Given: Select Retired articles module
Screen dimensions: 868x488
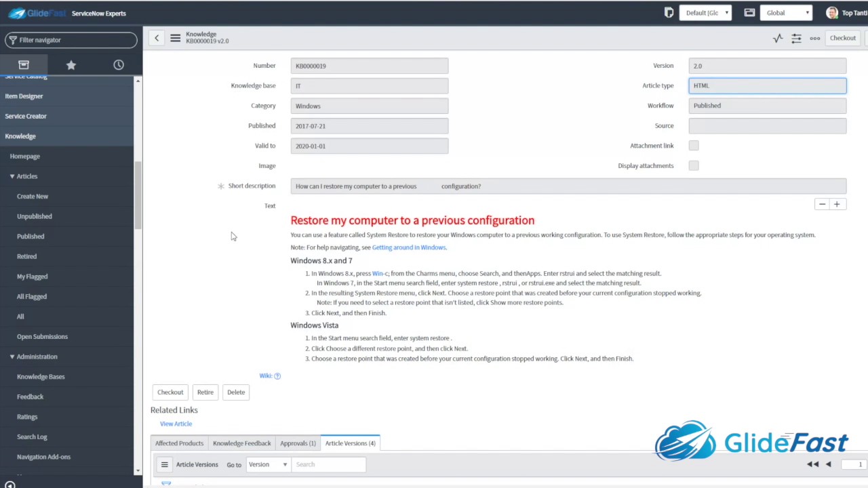Looking at the screenshot, I should pyautogui.click(x=27, y=256).
